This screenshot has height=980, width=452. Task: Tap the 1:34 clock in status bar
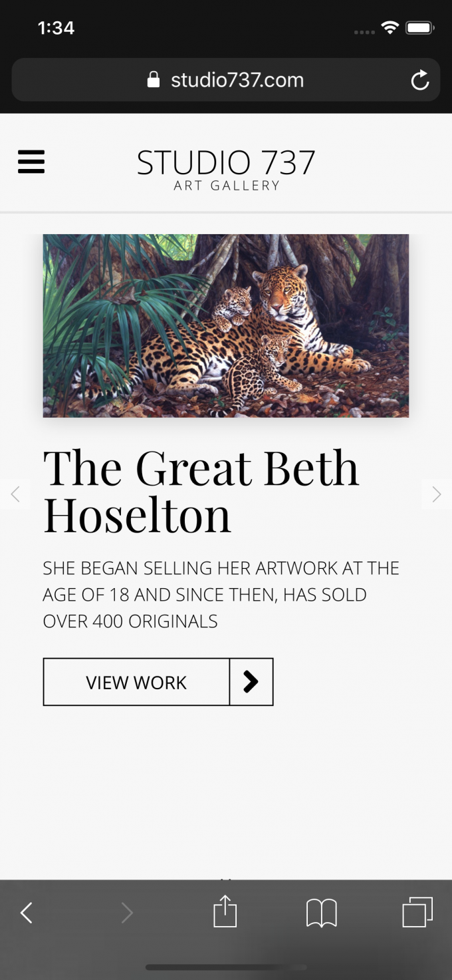pyautogui.click(x=56, y=28)
